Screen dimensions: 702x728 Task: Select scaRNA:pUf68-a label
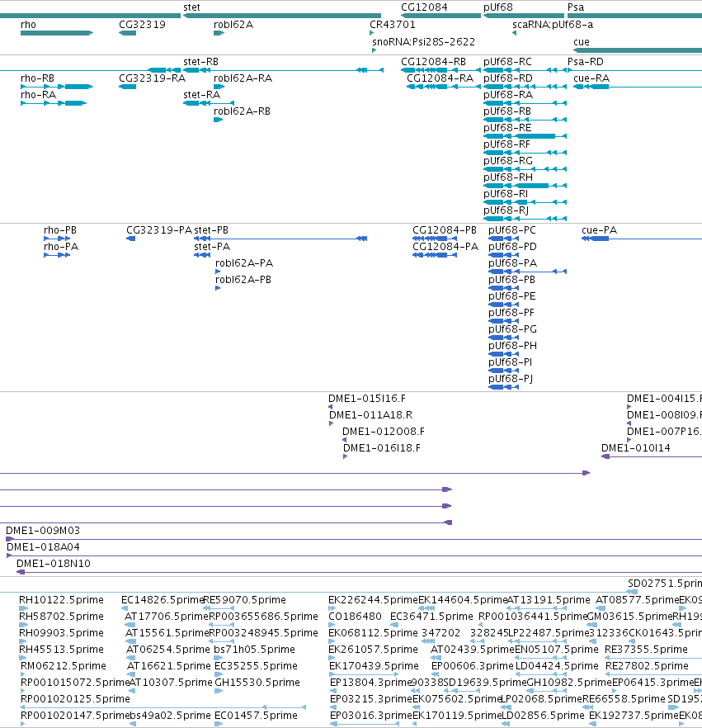[553, 25]
